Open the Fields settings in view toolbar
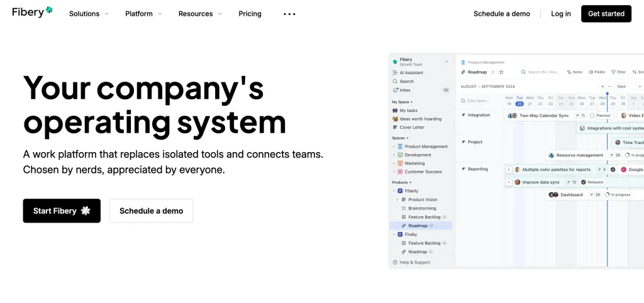The height and width of the screenshot is (303, 644). click(597, 72)
